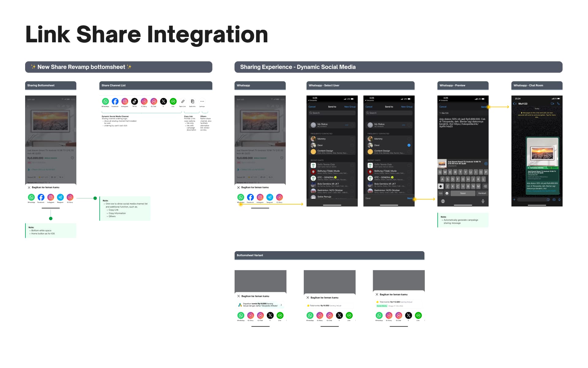Tap Instagram in the Share Channel List row
588x368 pixels.
coord(125,102)
